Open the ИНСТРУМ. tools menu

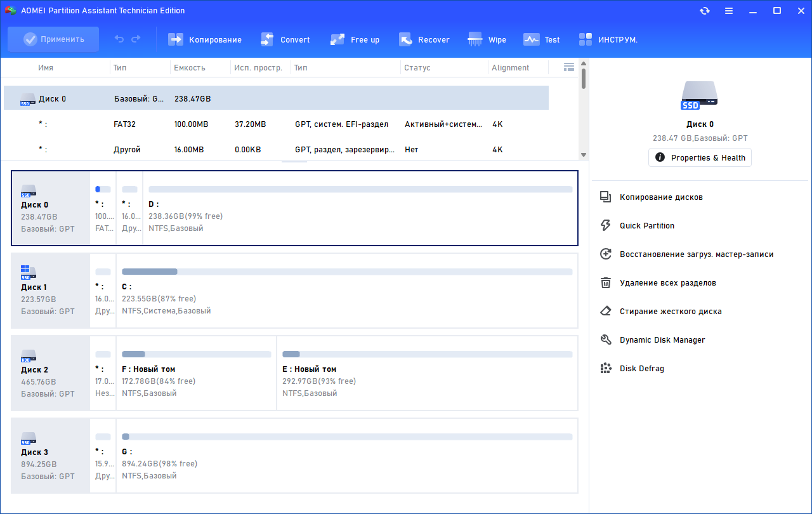click(x=586, y=39)
